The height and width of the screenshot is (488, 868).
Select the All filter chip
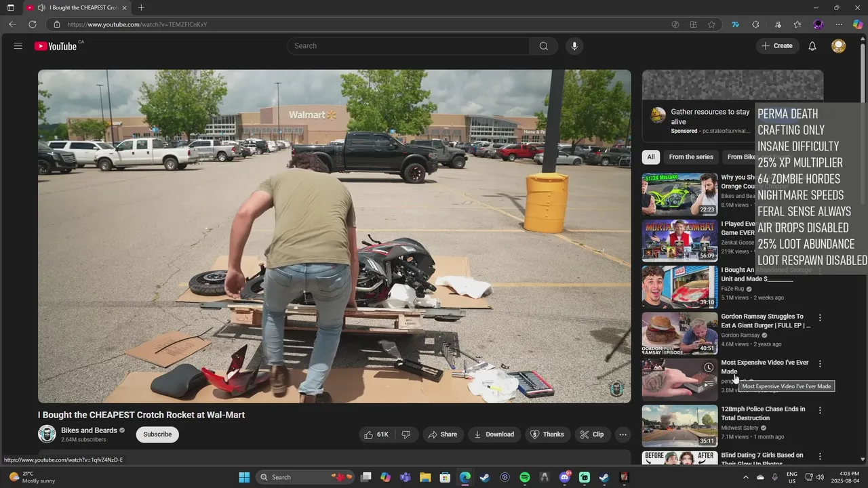pos(651,157)
